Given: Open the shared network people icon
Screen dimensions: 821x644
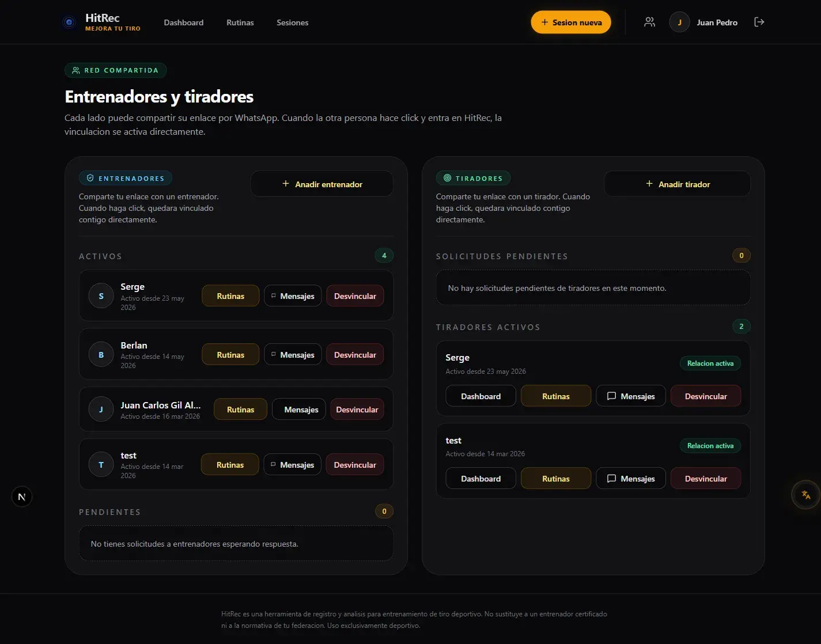Looking at the screenshot, I should coord(649,22).
